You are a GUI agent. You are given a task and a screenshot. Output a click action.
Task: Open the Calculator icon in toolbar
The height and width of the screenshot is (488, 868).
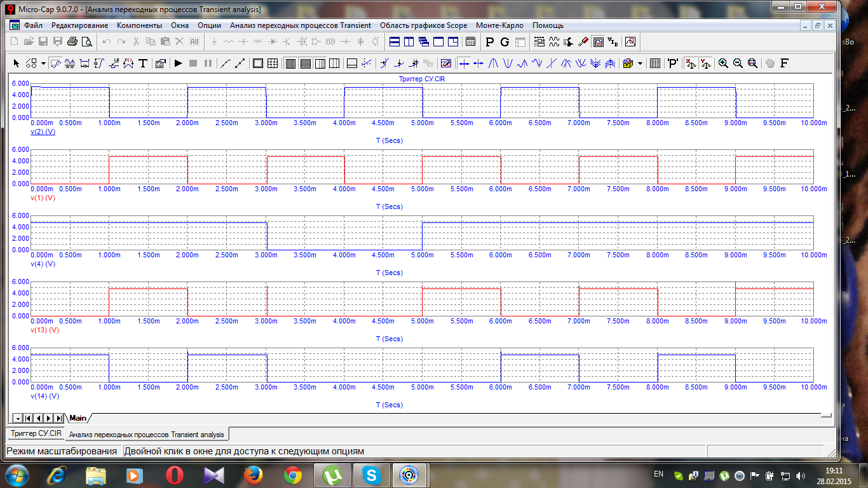click(x=471, y=42)
